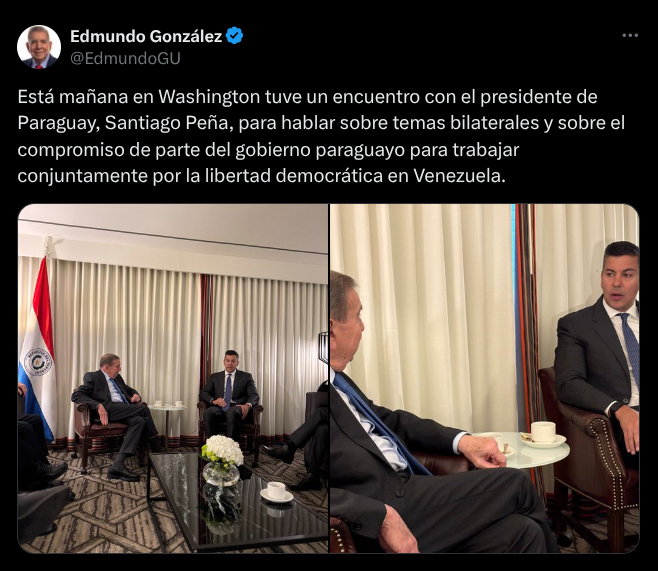Click the coffee cup on the black glass table
Screen dimensions: 658x571
coord(276,491)
